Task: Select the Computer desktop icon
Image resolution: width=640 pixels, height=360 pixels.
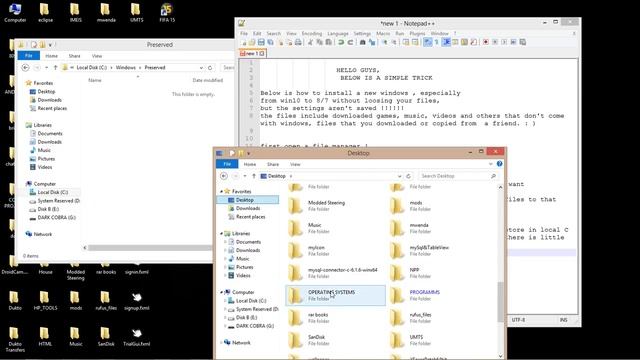Action: tap(15, 12)
